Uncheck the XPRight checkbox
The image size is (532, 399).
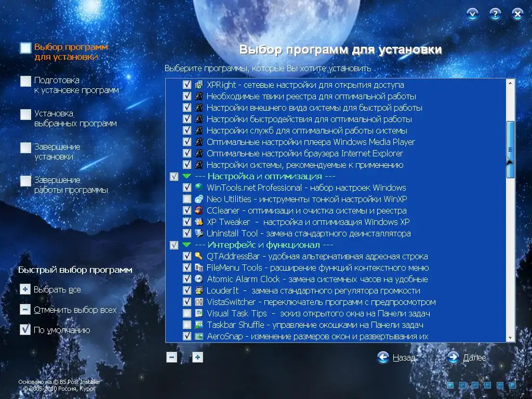(187, 85)
